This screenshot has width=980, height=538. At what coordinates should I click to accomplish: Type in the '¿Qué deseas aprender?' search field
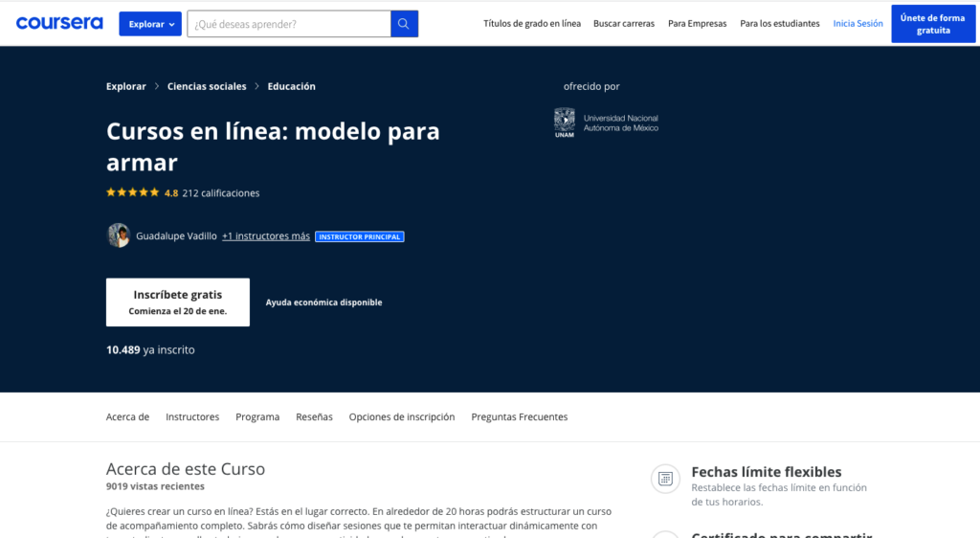pyautogui.click(x=289, y=24)
